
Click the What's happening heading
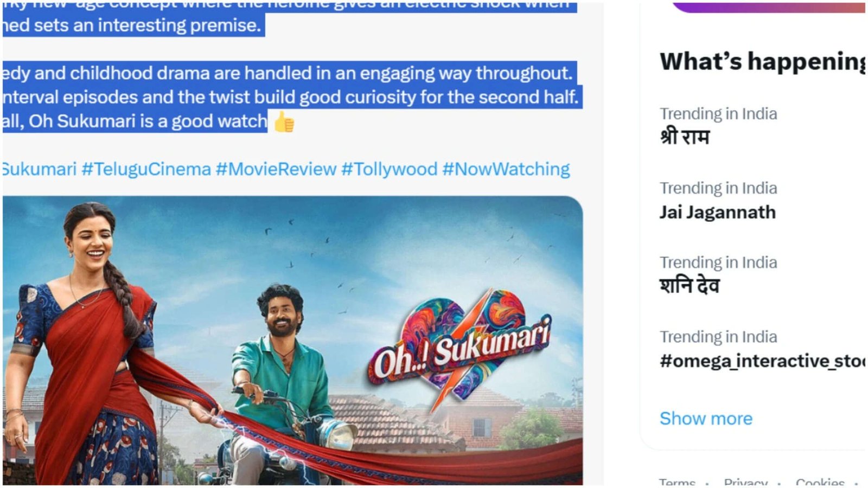tap(762, 61)
